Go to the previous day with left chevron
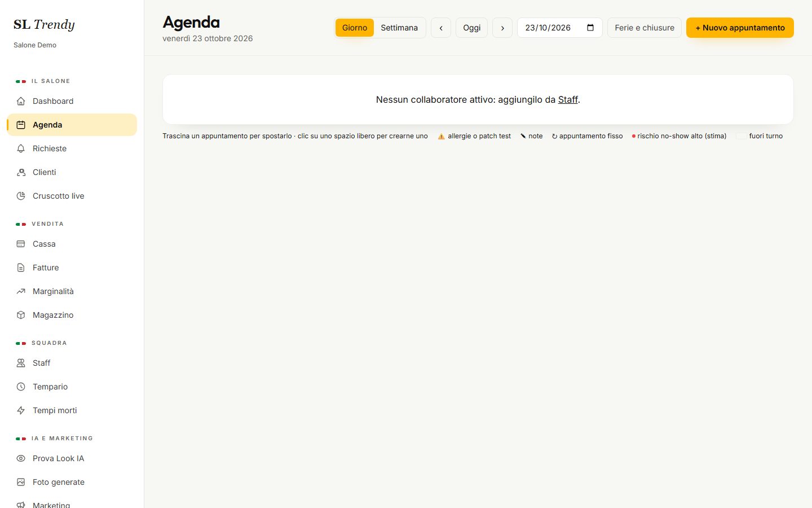This screenshot has height=508, width=812. click(441, 28)
